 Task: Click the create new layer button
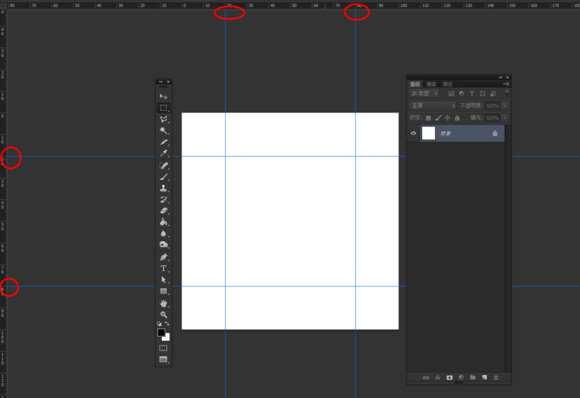tap(484, 378)
